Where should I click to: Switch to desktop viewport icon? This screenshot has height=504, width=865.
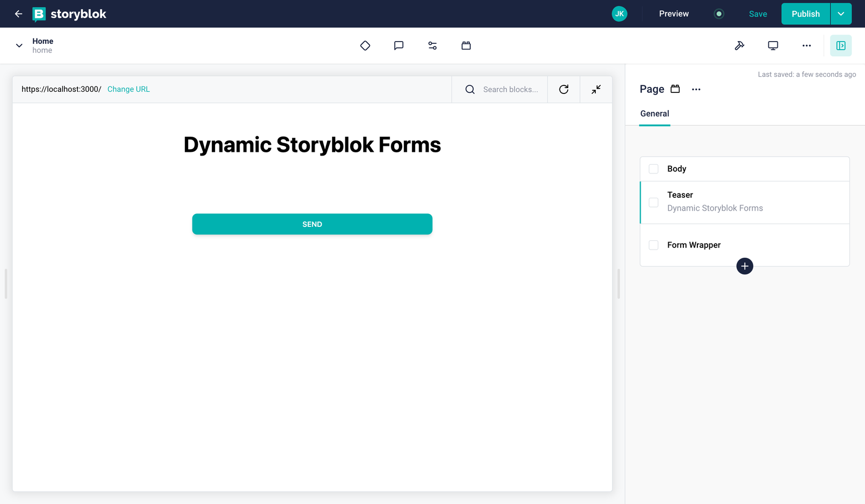tap(773, 46)
